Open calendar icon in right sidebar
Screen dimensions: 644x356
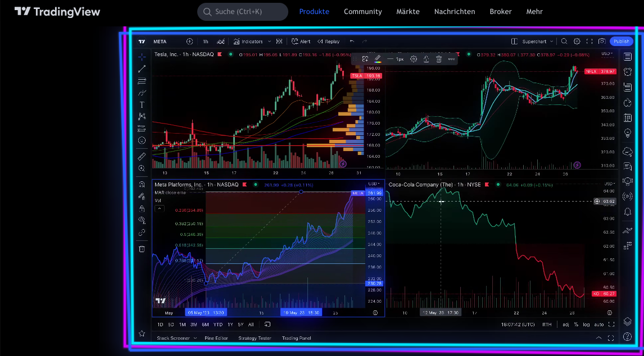click(627, 118)
